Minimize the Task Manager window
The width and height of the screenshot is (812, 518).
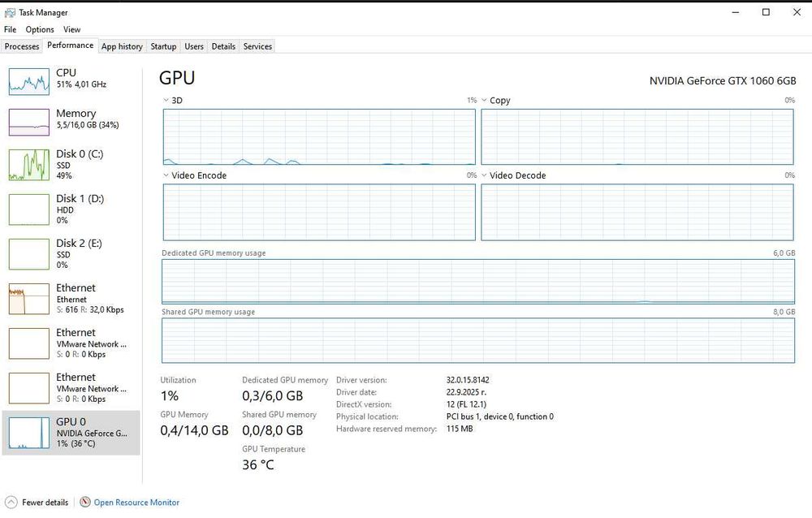point(736,12)
